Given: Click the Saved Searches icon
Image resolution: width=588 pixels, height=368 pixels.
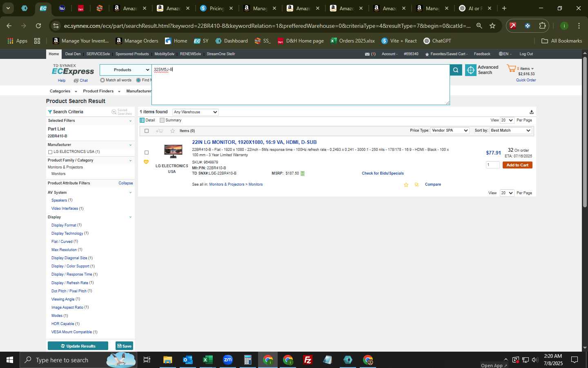Looking at the screenshot, I should 114,112.
